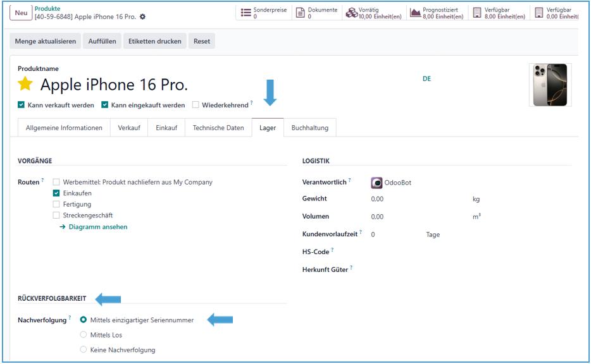Open the Dokumente stat button

click(x=318, y=13)
